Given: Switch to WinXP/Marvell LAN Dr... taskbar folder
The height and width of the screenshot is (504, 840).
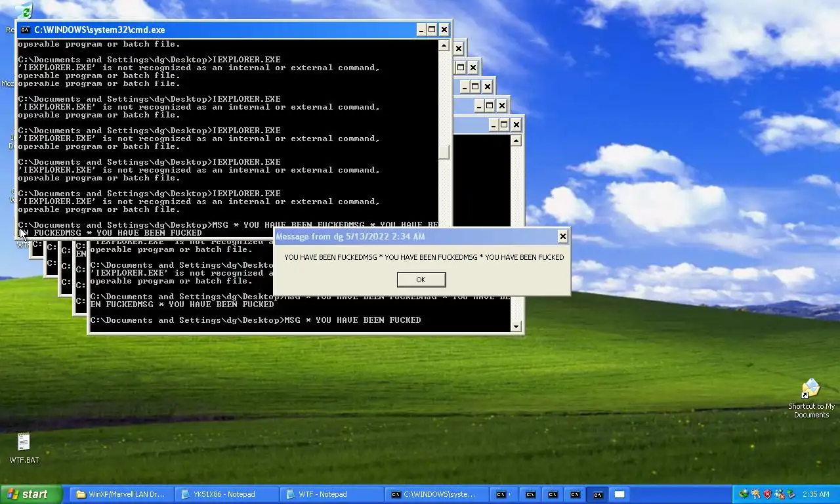Looking at the screenshot, I should [122, 494].
